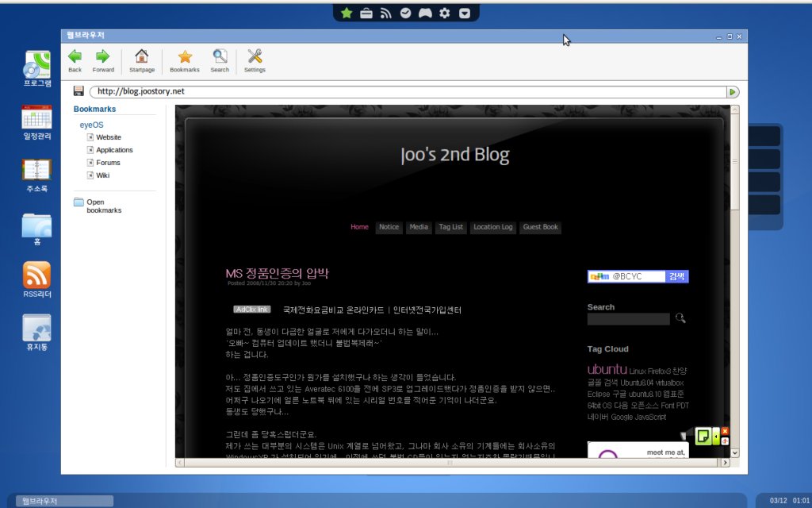Go Back in the web browser

tap(75, 61)
